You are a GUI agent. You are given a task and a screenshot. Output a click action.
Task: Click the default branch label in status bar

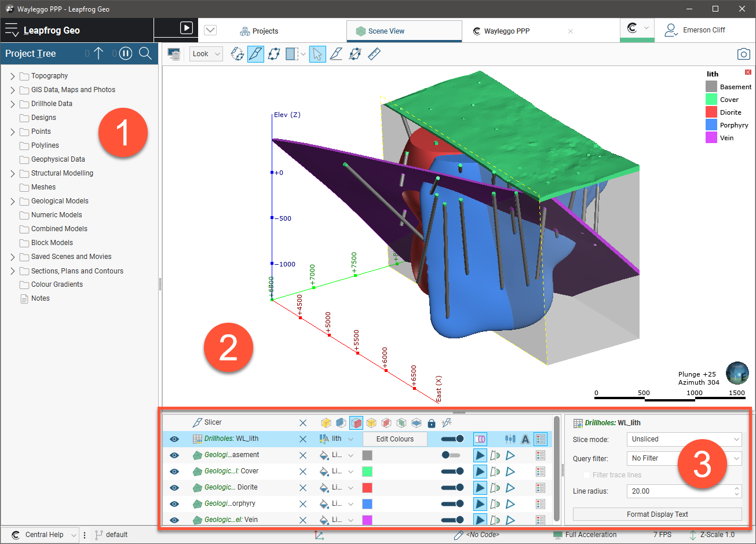pos(116,535)
